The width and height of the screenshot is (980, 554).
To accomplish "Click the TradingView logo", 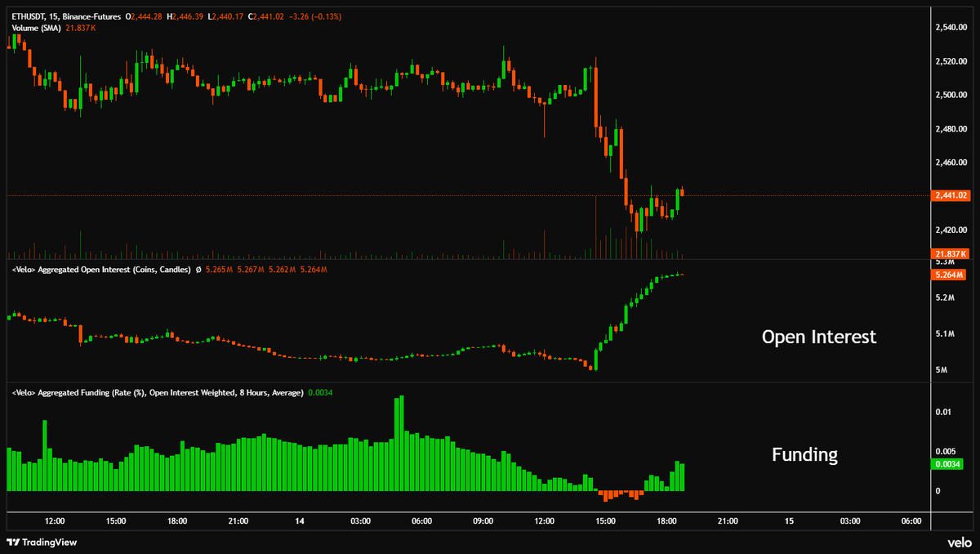I will [41, 542].
